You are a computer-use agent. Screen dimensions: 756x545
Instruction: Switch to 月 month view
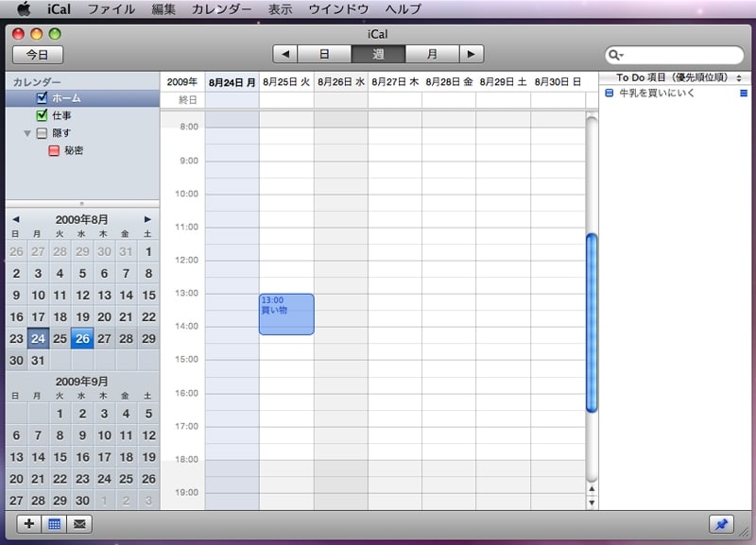pos(433,54)
